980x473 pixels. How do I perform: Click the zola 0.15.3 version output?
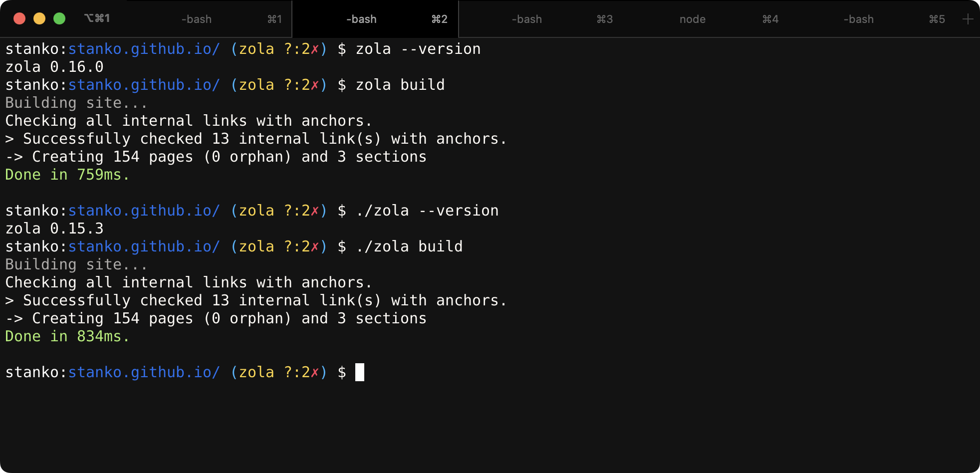pos(54,228)
